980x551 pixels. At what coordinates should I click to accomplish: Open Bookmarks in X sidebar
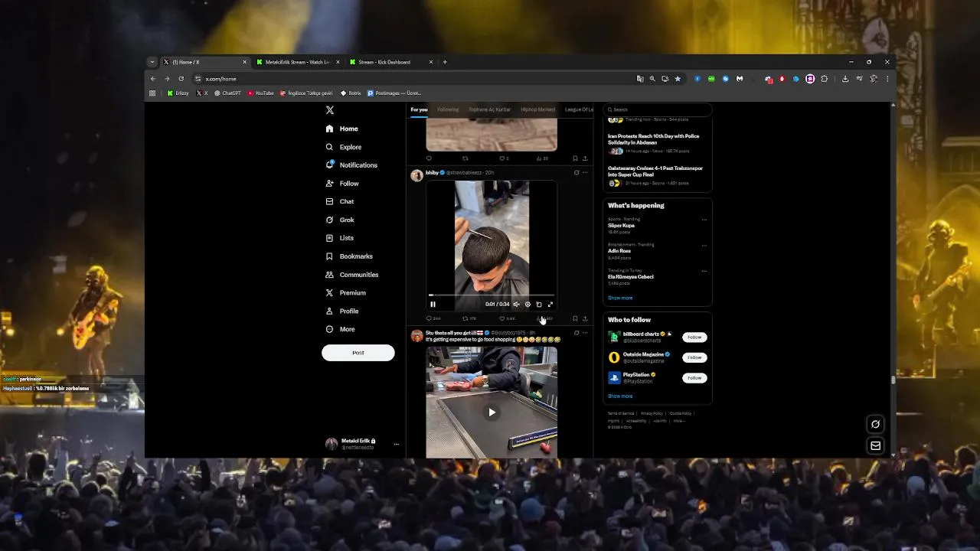pyautogui.click(x=349, y=256)
